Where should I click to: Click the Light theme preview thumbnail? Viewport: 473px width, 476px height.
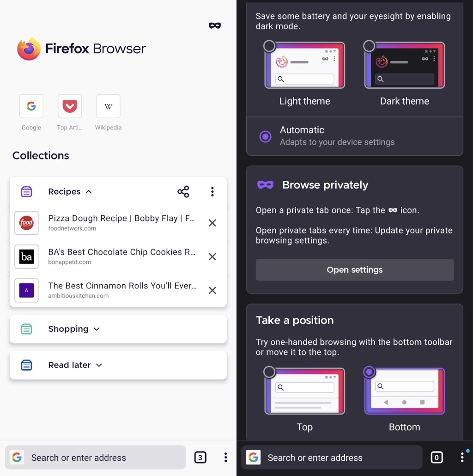(305, 65)
